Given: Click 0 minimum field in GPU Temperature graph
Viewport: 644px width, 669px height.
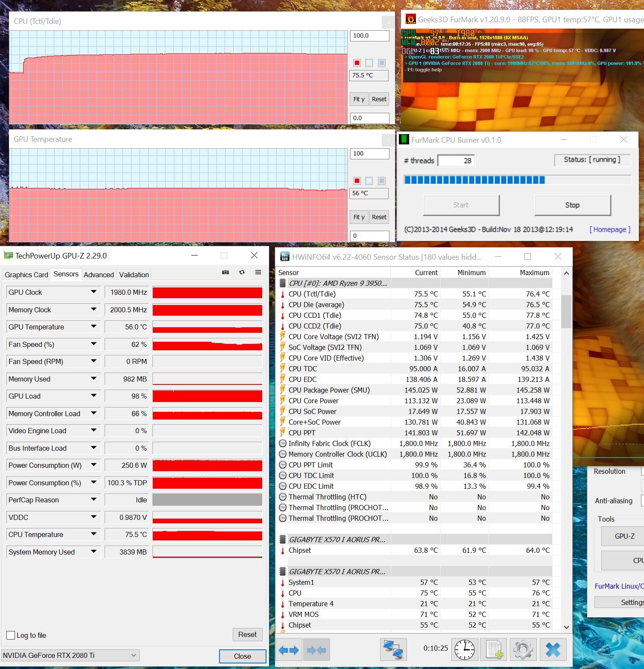Looking at the screenshot, I should click(370, 236).
